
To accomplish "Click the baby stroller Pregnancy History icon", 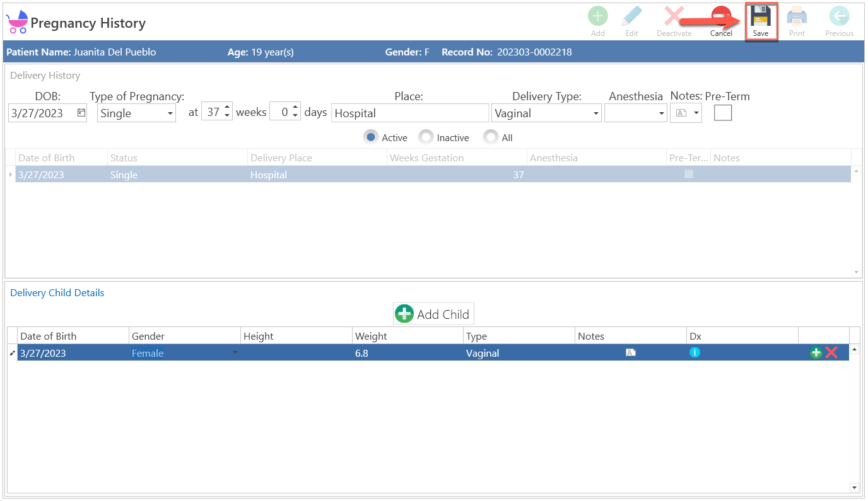I will pyautogui.click(x=17, y=22).
